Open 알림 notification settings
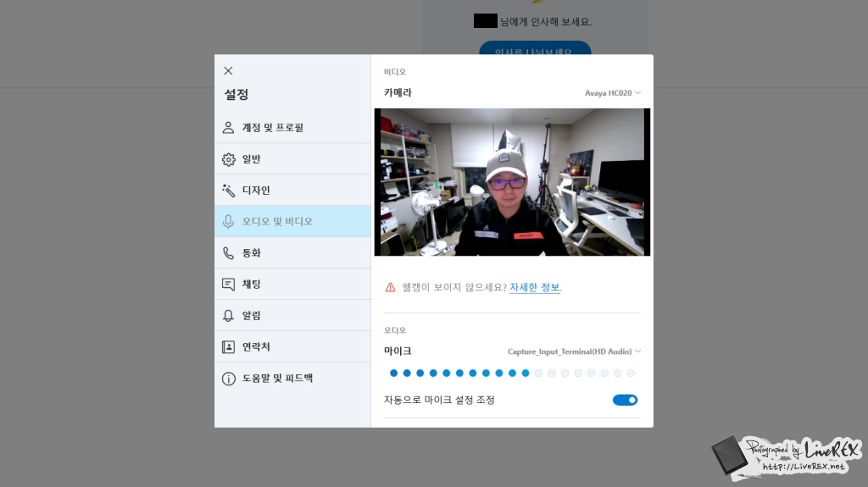This screenshot has width=868, height=487. tap(292, 315)
